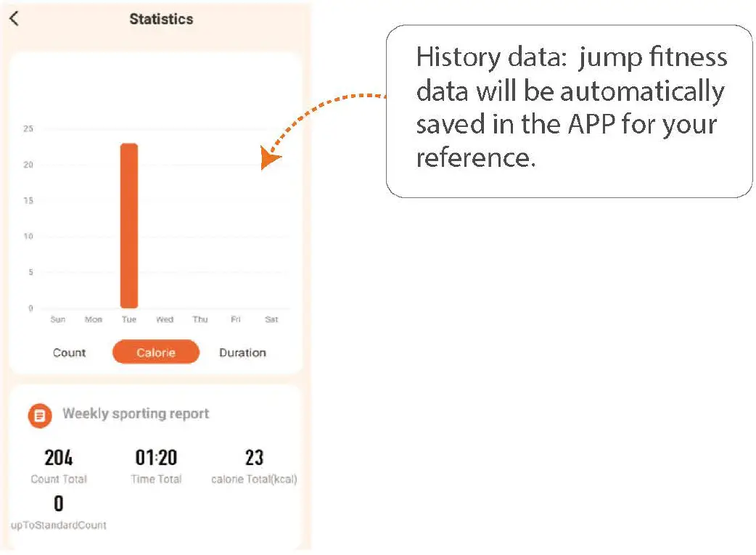Screen dimensions: 756x555
Task: Select the Mon label on chart axis
Action: coord(94,320)
